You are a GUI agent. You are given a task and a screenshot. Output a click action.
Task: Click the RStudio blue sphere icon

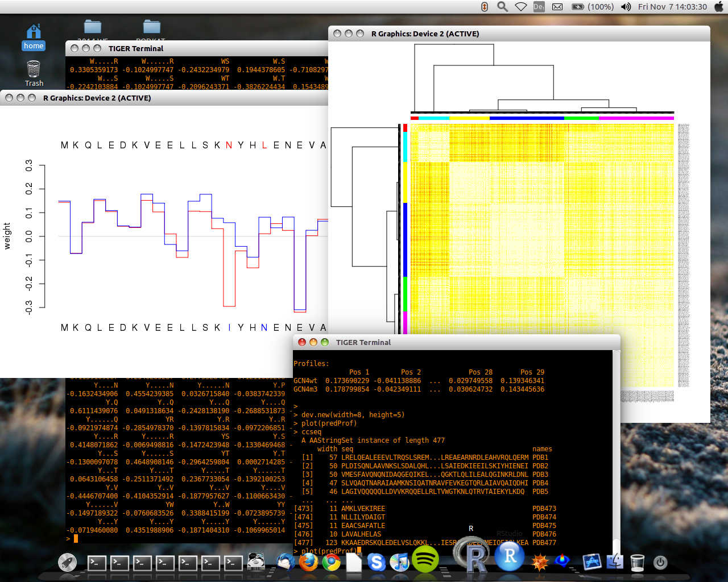(x=509, y=556)
